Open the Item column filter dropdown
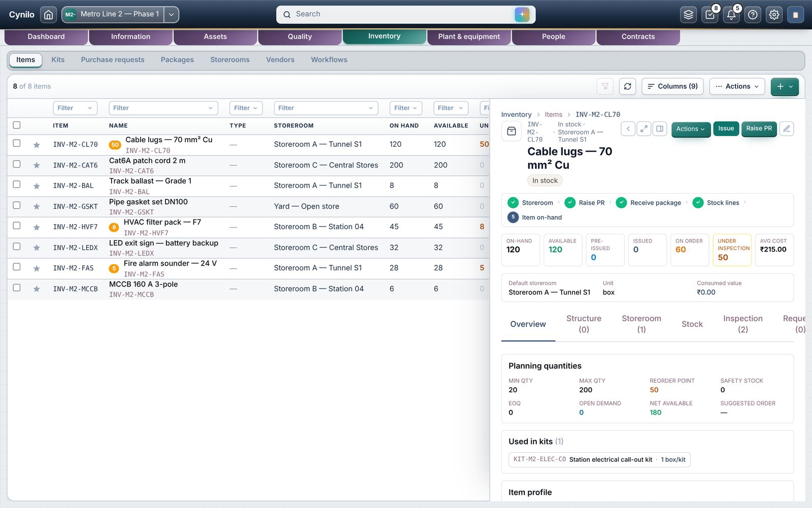The width and height of the screenshot is (812, 508). click(x=75, y=108)
